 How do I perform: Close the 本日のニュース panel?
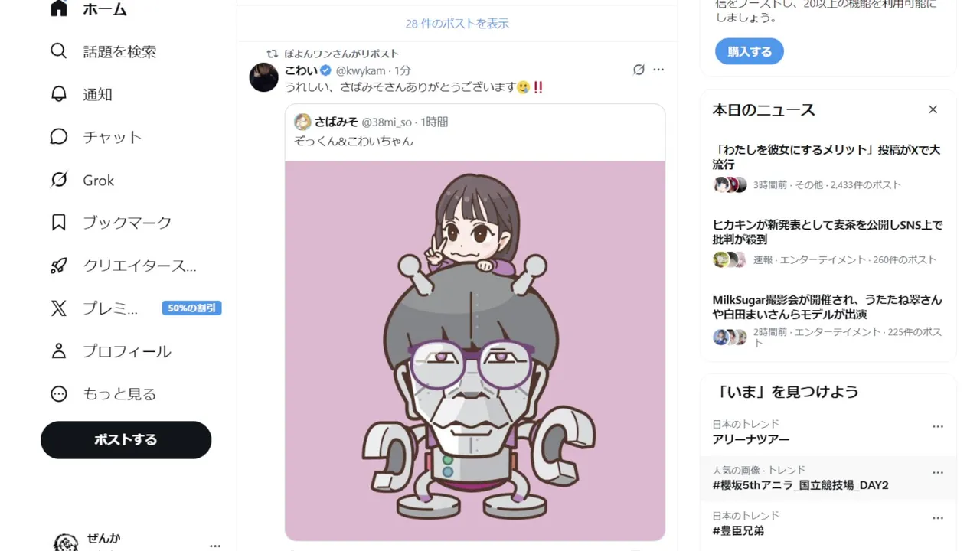933,109
